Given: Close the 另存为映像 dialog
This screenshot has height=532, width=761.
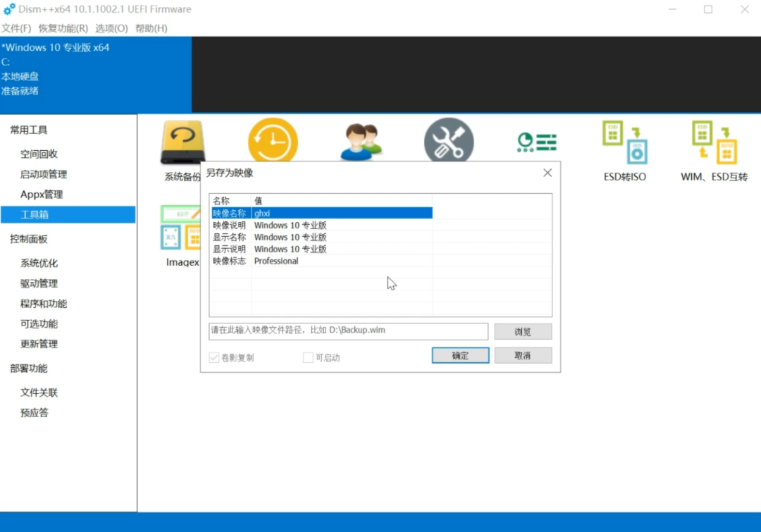Looking at the screenshot, I should pos(547,173).
